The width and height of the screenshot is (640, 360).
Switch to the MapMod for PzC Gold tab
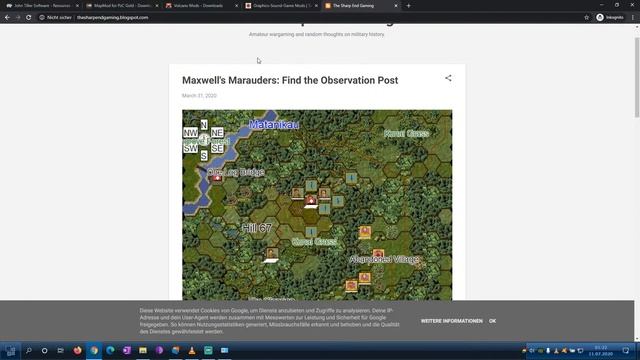(x=122, y=6)
